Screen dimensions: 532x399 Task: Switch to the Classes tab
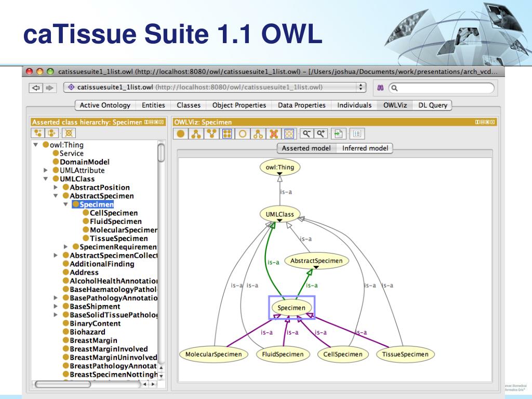[x=189, y=105]
